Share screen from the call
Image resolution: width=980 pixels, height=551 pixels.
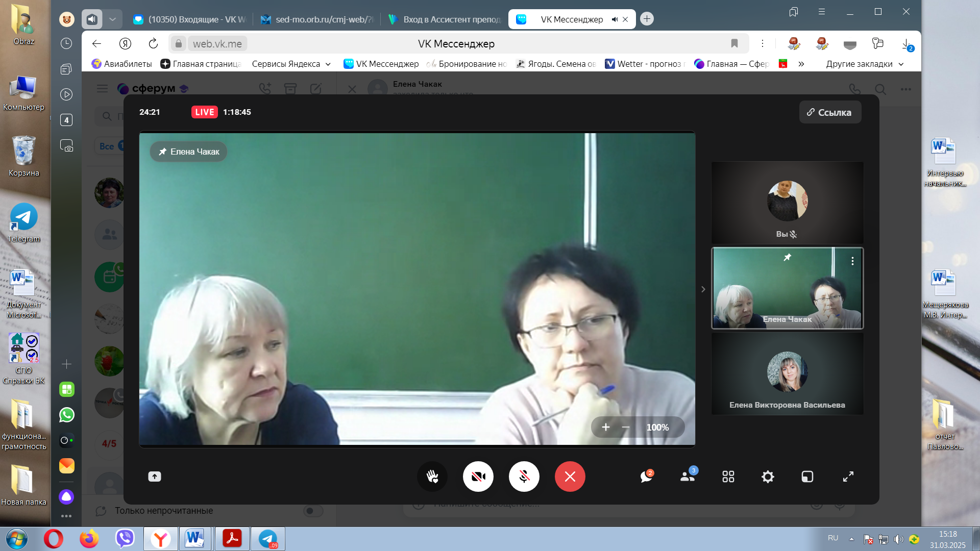click(x=155, y=477)
